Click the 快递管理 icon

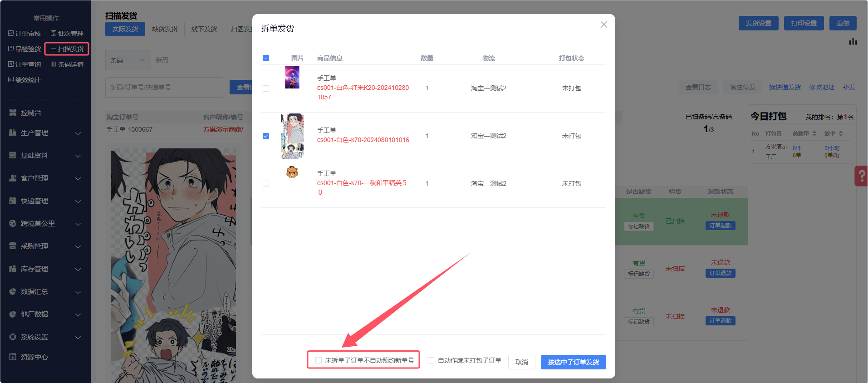click(x=13, y=201)
